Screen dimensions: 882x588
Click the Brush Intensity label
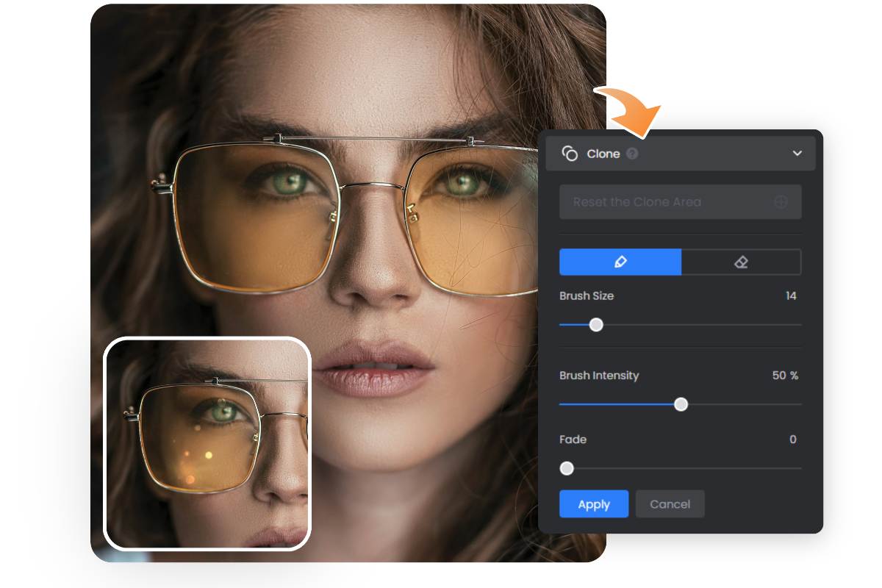(598, 376)
